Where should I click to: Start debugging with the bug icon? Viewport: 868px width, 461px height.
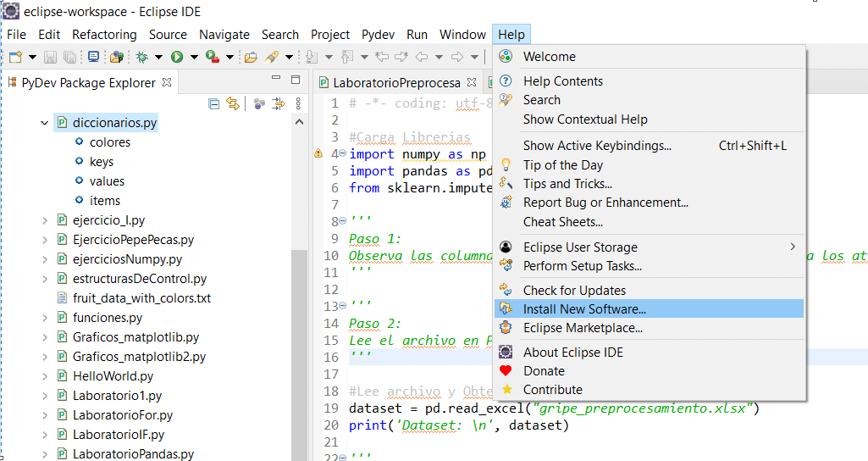tap(142, 57)
